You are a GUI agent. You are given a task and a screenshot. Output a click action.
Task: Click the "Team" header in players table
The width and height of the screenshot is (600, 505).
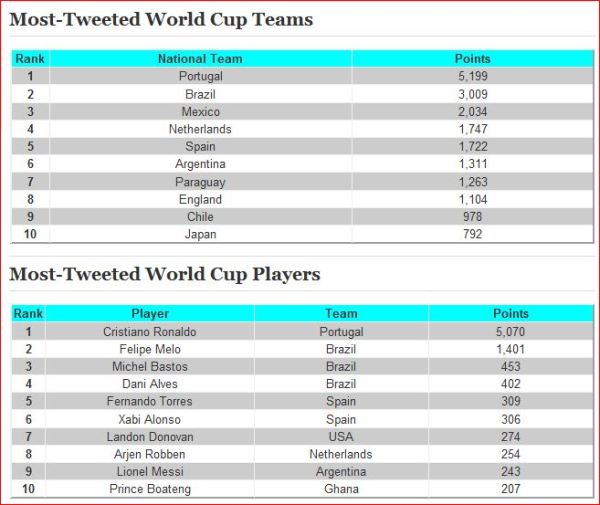[x=341, y=314]
